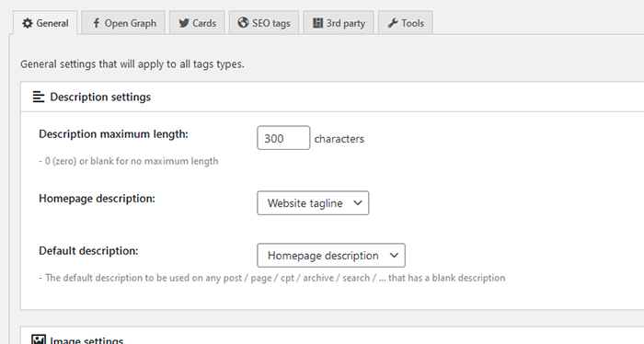
Task: Click the 'Default description:' label
Action: click(88, 251)
